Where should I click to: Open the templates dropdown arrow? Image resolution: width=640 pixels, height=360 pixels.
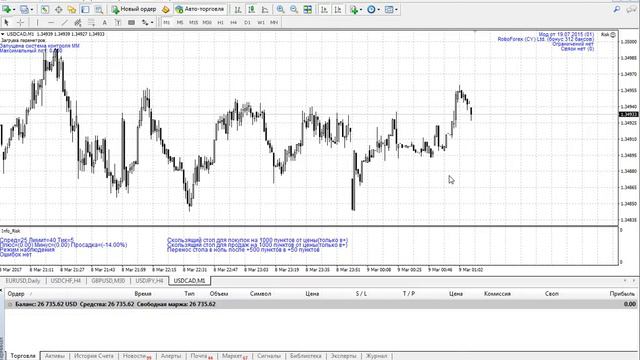point(396,9)
